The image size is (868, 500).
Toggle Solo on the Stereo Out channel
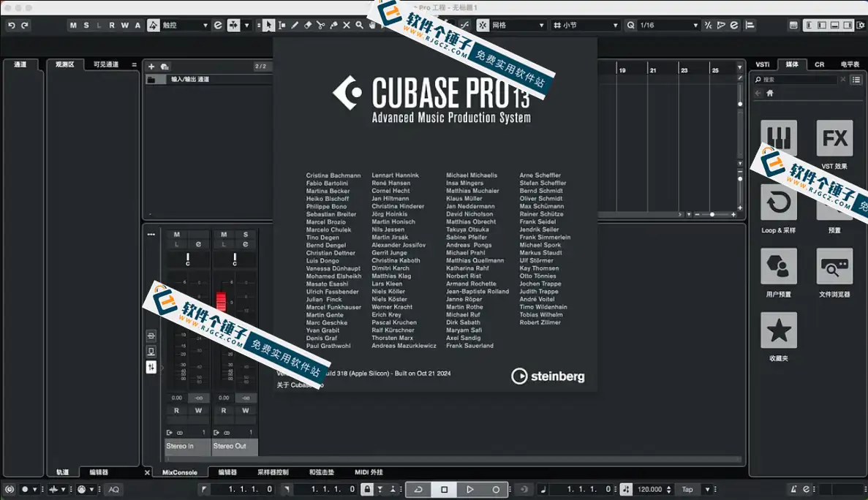(246, 235)
